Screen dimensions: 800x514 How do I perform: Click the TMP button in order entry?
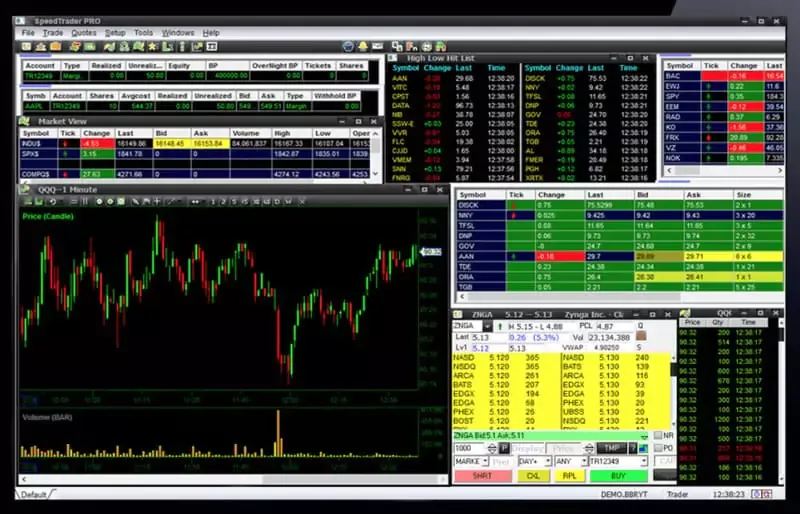[x=612, y=449]
